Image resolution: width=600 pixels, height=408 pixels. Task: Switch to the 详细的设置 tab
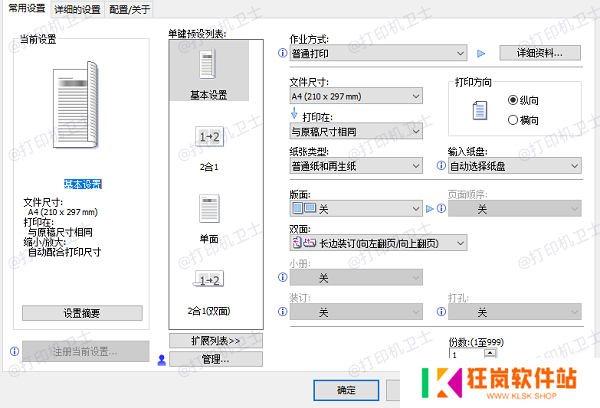tap(78, 9)
